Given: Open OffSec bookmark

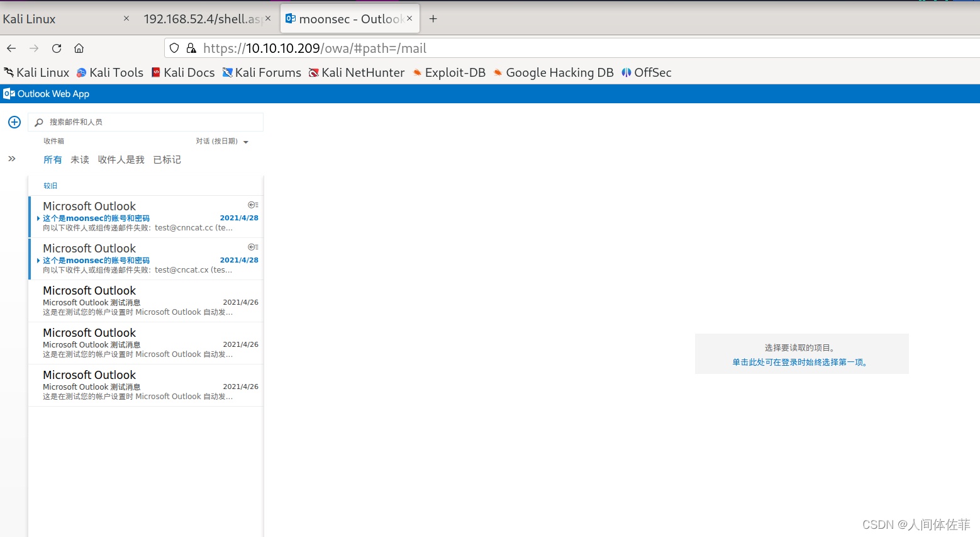Looking at the screenshot, I should (x=647, y=72).
